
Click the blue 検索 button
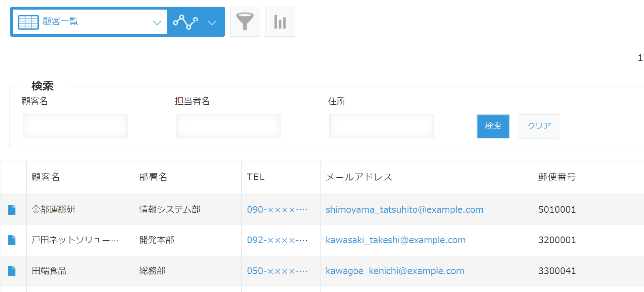tap(493, 126)
